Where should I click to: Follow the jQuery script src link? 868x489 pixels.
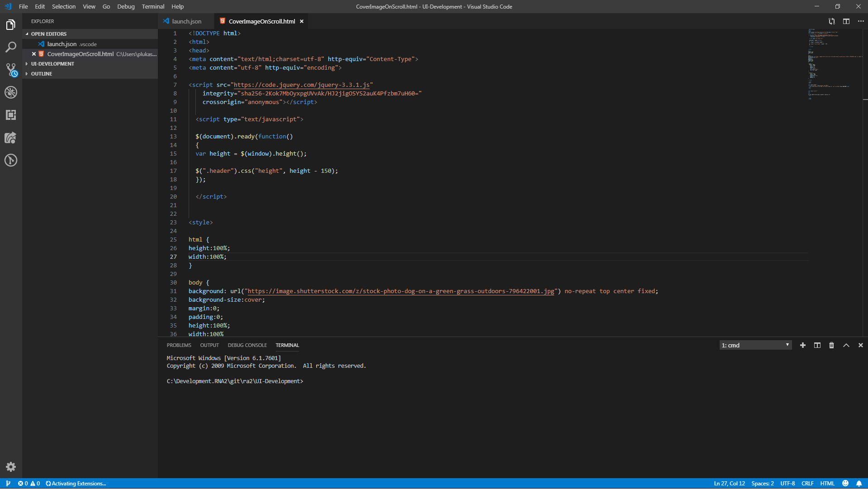coord(302,85)
